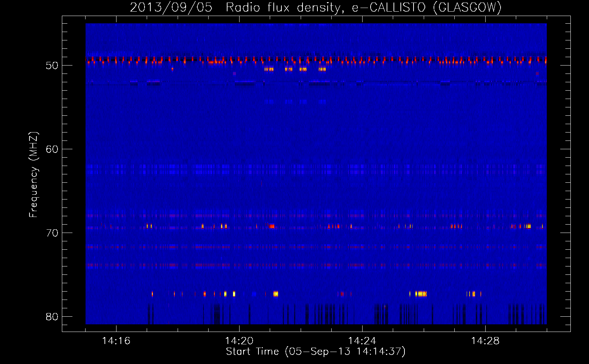The width and height of the screenshot is (589, 364).
Task: Click the 'Start Time (05-Sep-13 14:14:37)' label
Action: point(316,352)
